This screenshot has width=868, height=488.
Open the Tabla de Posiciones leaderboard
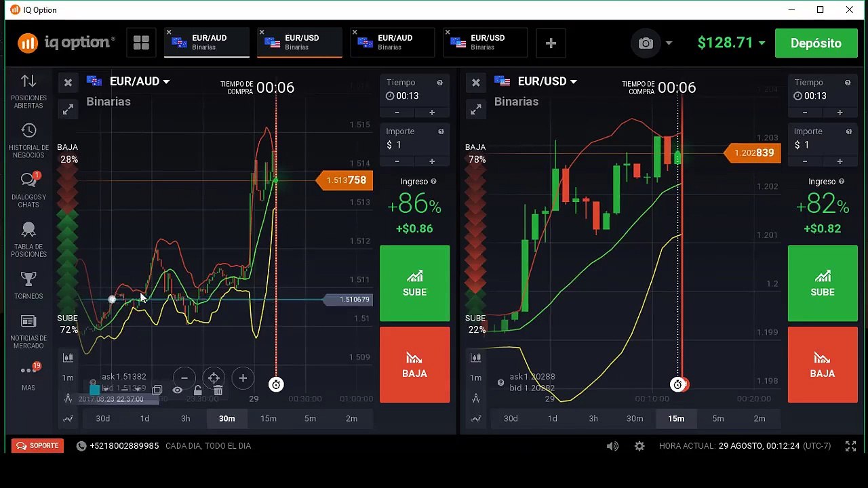click(28, 239)
